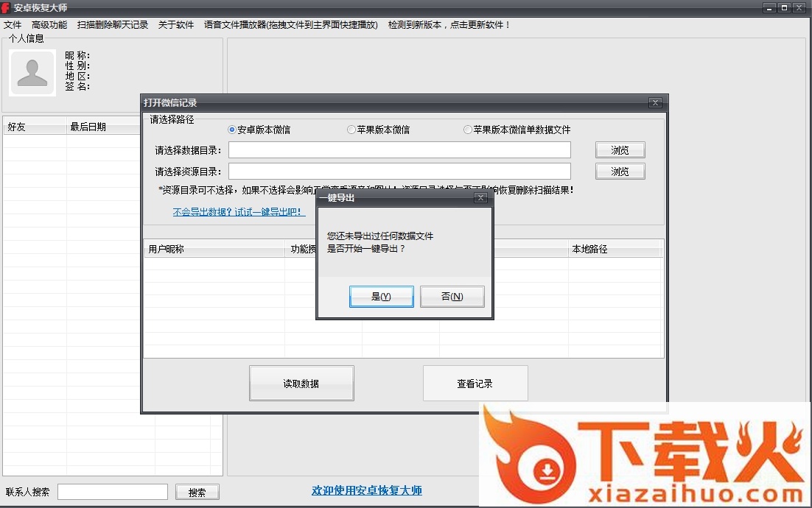
Task: Open the 高级功能 menu
Action: (x=49, y=25)
